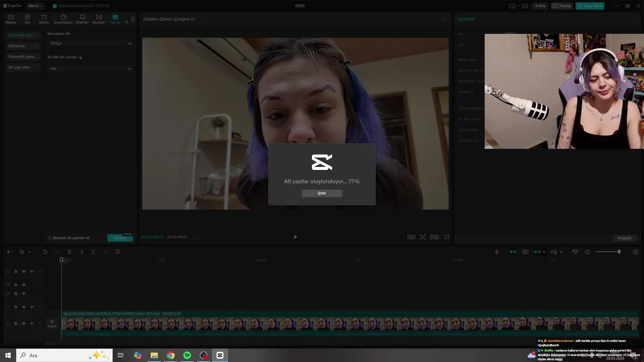Toggle preview axis icon

point(554,251)
